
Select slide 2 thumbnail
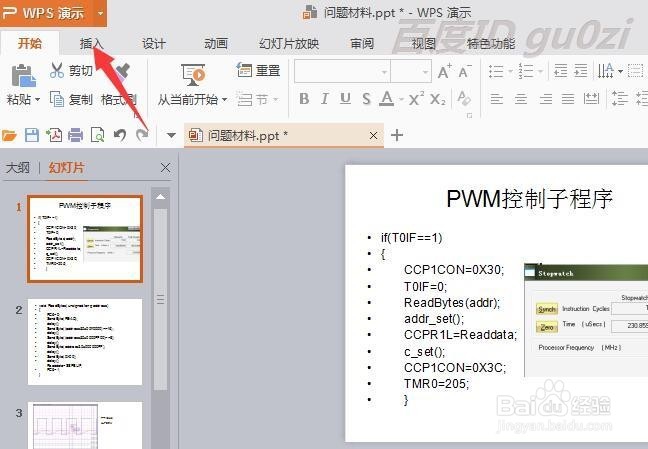[85, 342]
